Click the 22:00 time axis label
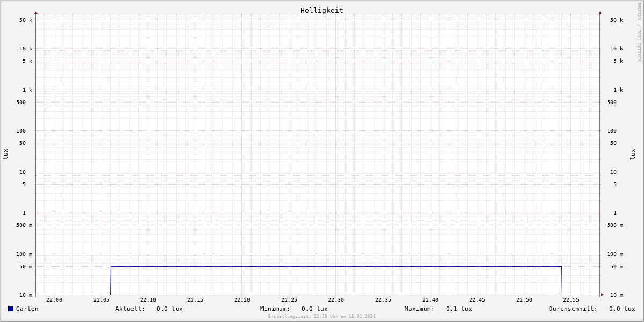 54,300
